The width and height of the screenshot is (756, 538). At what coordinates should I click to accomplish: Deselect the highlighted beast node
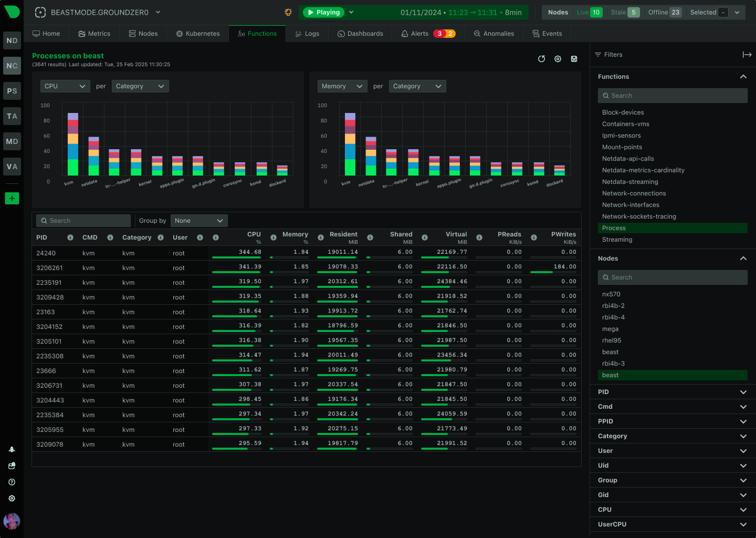click(x=673, y=375)
